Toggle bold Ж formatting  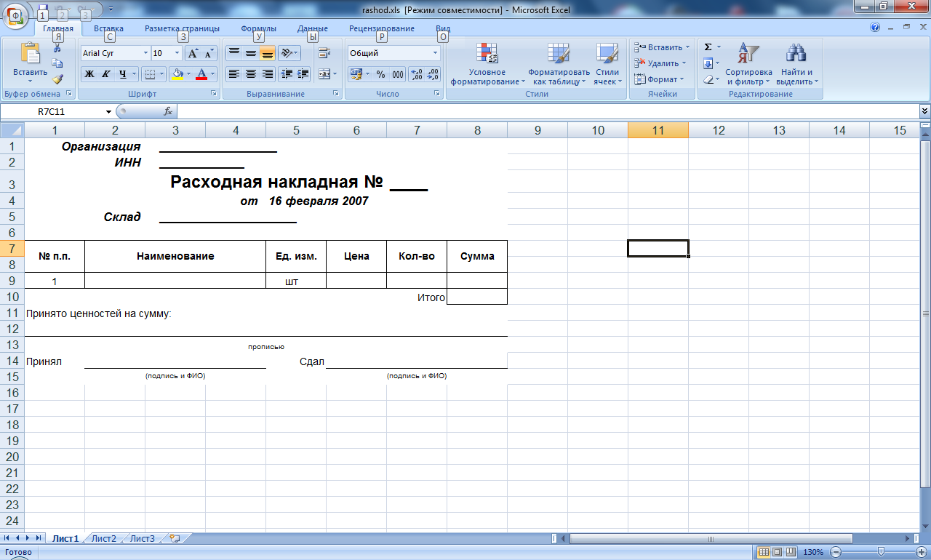pyautogui.click(x=89, y=73)
